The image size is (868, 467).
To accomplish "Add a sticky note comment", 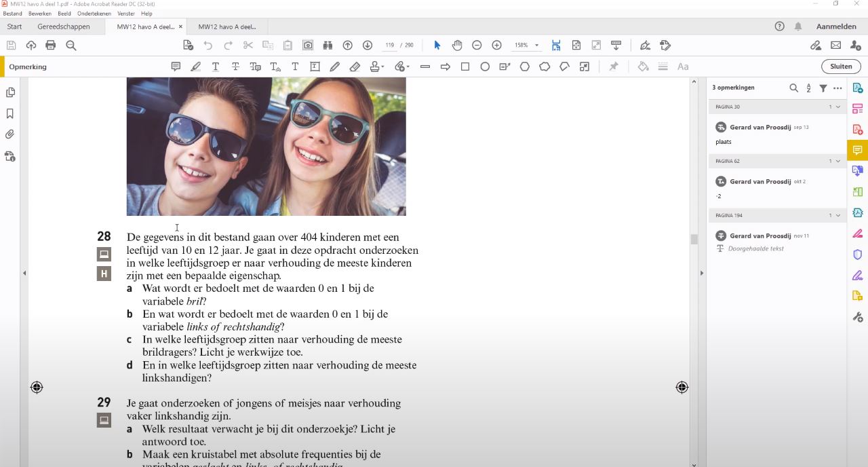I will tap(176, 67).
